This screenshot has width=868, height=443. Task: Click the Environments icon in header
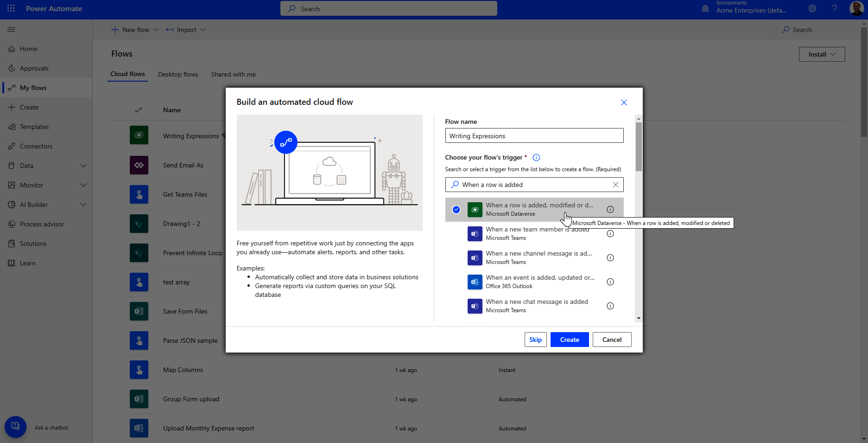click(705, 8)
